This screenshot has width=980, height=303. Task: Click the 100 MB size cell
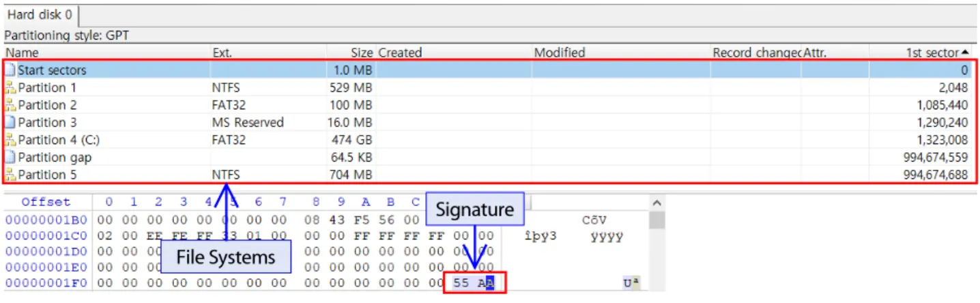click(x=349, y=105)
